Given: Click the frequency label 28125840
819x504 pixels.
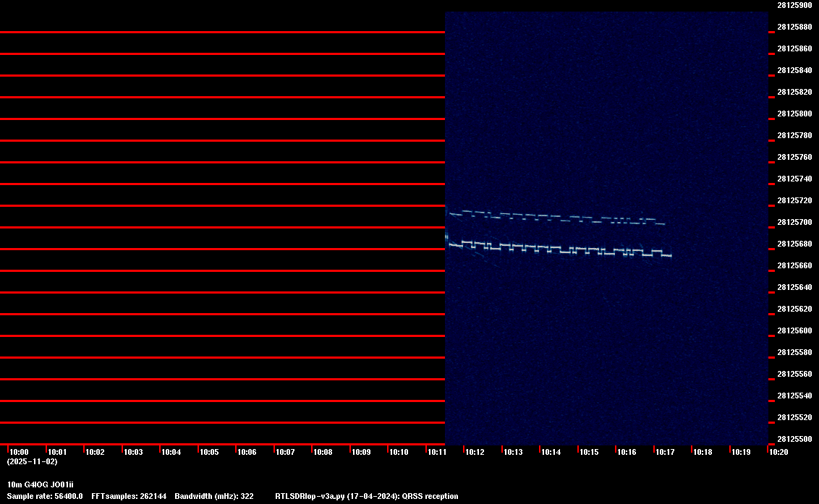Looking at the screenshot, I should click(795, 70).
